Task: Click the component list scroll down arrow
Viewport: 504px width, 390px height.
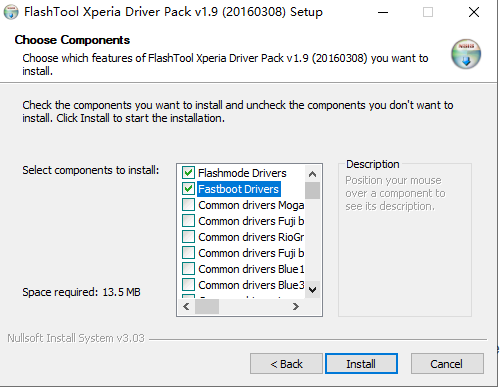Action: click(312, 290)
